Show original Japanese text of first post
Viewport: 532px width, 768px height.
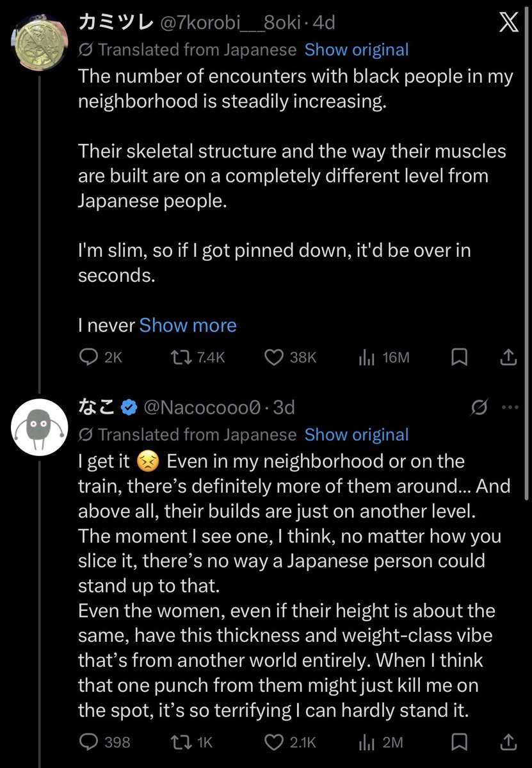pyautogui.click(x=357, y=49)
